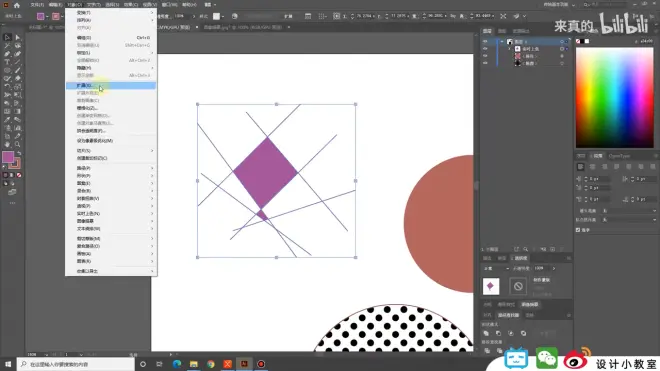Select the Scale tool
The height and width of the screenshot is (371, 660).
tap(17, 87)
